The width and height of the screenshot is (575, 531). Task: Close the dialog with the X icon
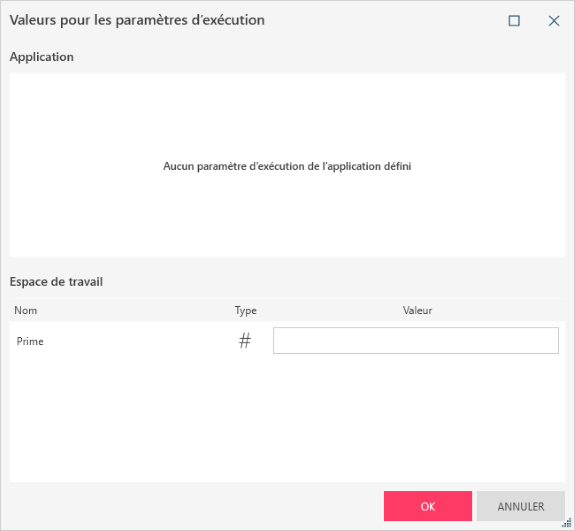click(554, 21)
